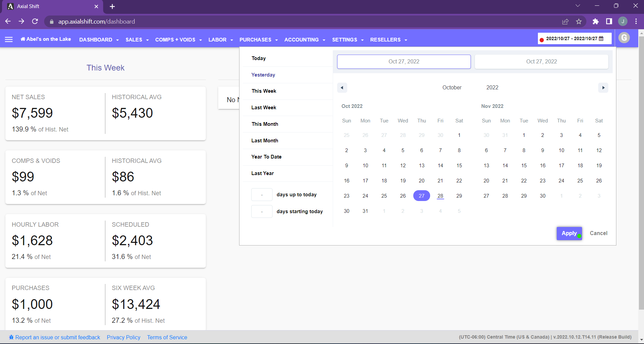Click the share page icon in the address bar
This screenshot has height=344, width=644.
coord(565,22)
